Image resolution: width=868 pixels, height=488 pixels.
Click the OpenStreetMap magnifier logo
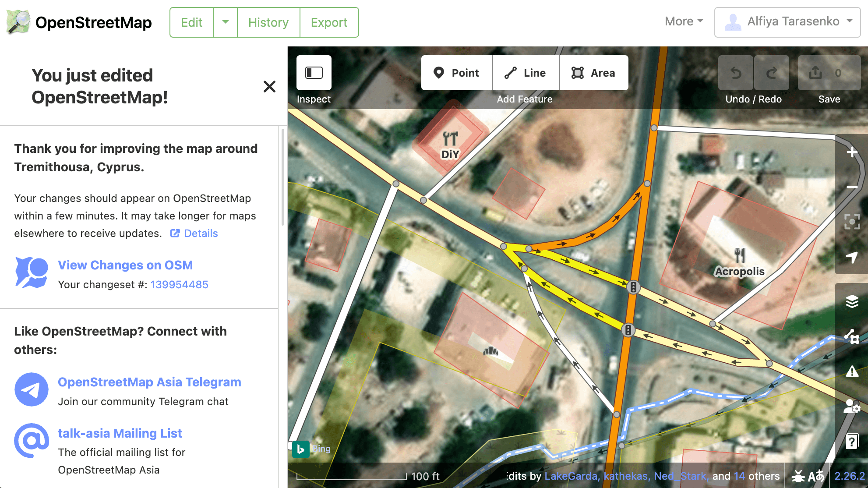[x=18, y=22]
